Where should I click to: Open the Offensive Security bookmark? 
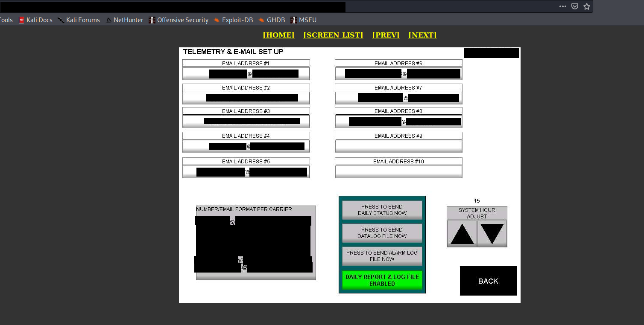tap(179, 20)
